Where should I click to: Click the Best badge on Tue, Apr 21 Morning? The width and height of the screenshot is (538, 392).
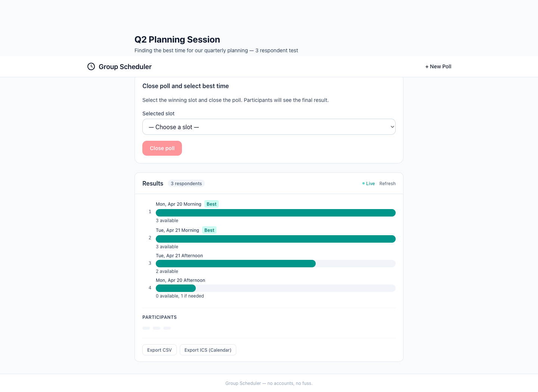(209, 230)
